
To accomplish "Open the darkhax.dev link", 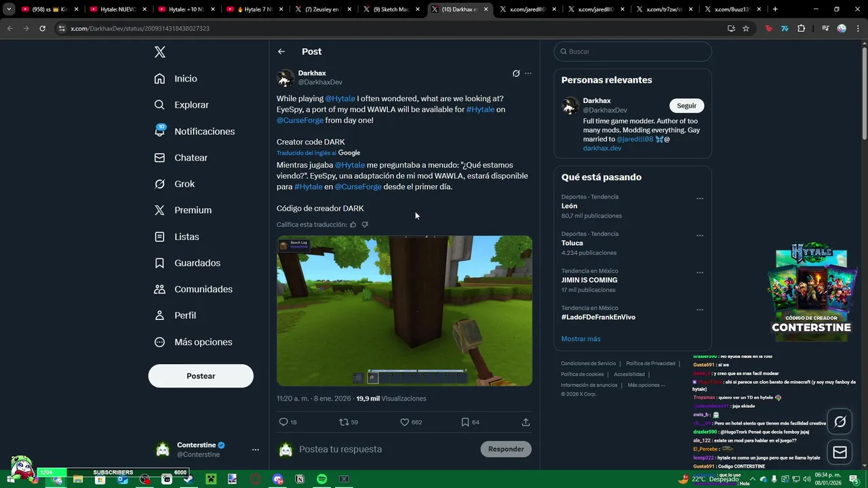I will 602,148.
